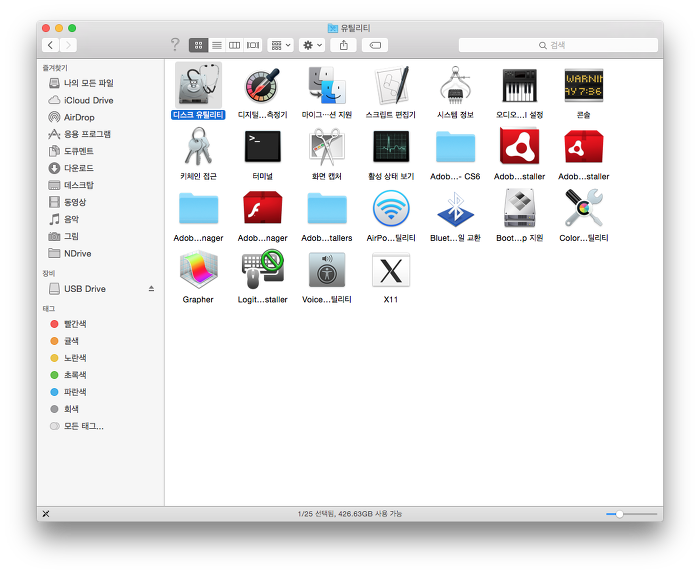
Task: Click the X icon in status bar
Action: (46, 514)
